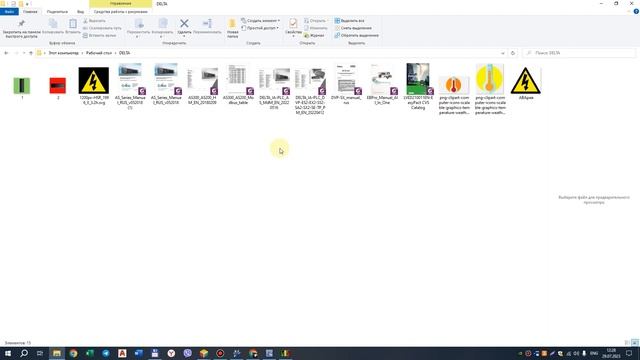The height and width of the screenshot is (360, 640).
Task: Create a new folder with Новая папка
Action: point(232,29)
